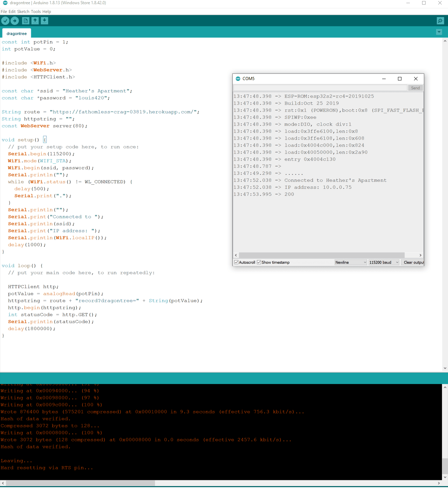Open the Sketch menu
The height and width of the screenshot is (498, 448).
pos(23,12)
